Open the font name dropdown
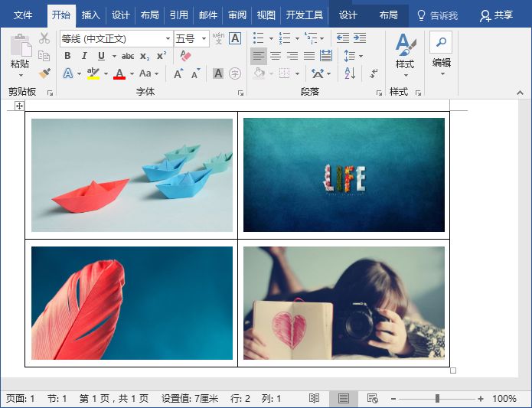The height and width of the screenshot is (408, 532). 168,38
